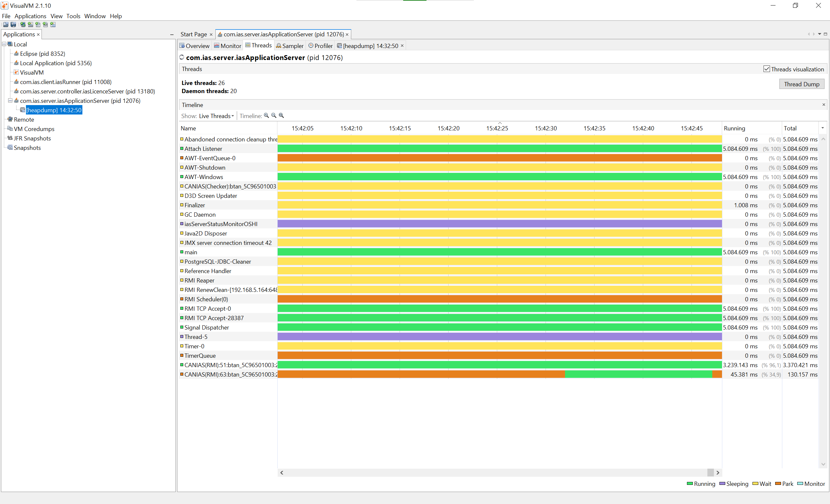Sort threads by the Total column header

pos(800,128)
